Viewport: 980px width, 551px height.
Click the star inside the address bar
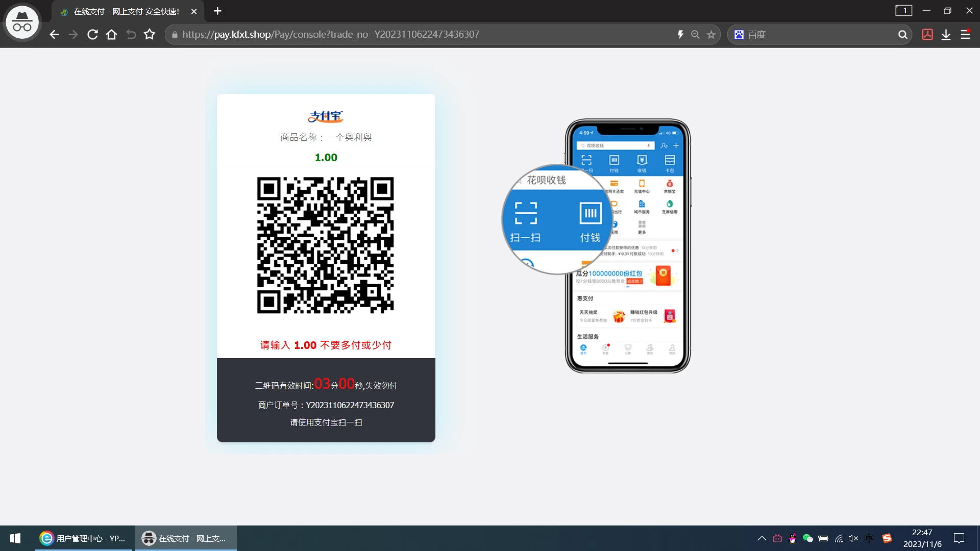coord(711,35)
